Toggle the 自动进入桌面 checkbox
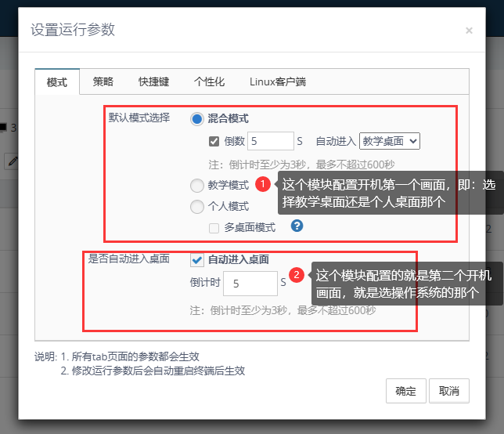 [x=197, y=260]
